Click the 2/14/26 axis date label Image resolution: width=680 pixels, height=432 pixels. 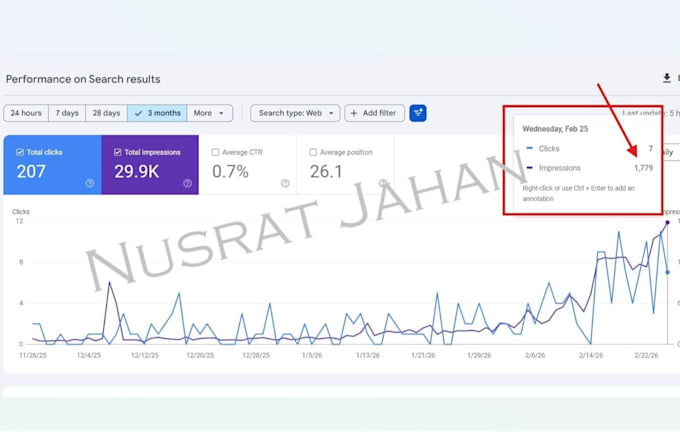[x=591, y=355]
